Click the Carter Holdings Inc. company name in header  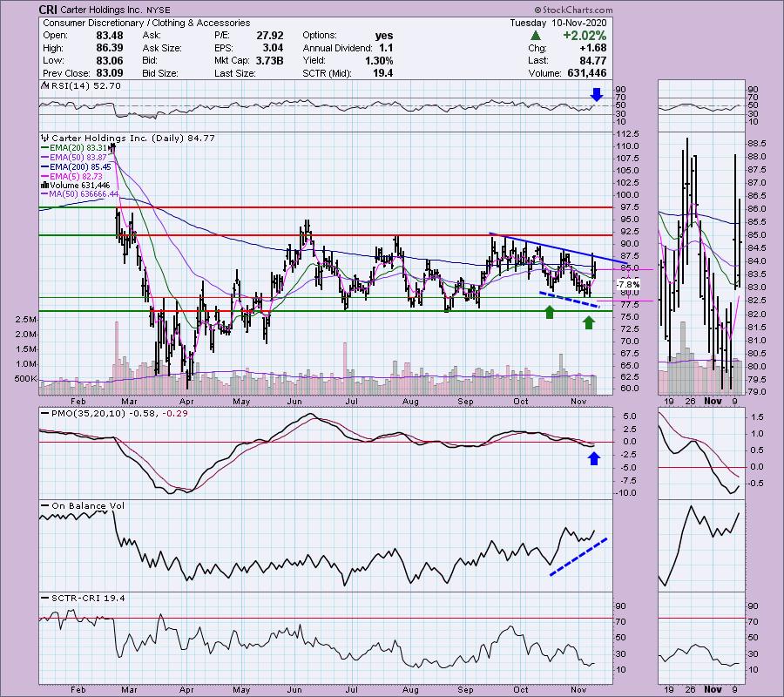click(101, 10)
